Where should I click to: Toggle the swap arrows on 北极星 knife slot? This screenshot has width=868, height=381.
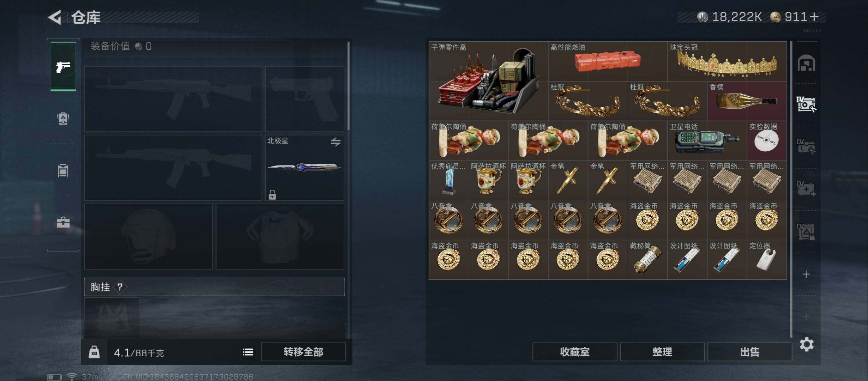pyautogui.click(x=336, y=142)
